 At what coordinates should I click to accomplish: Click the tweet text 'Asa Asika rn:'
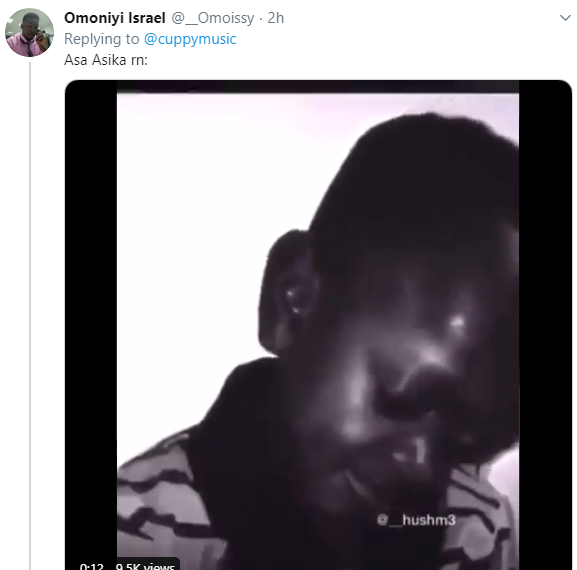tap(106, 60)
